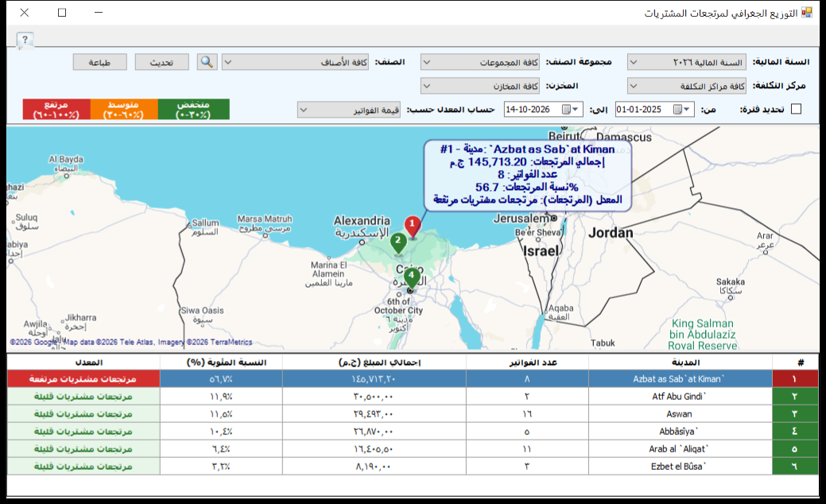The height and width of the screenshot is (504, 826).
Task: Open calendar icon of the 'إلى' date
Action: point(566,110)
